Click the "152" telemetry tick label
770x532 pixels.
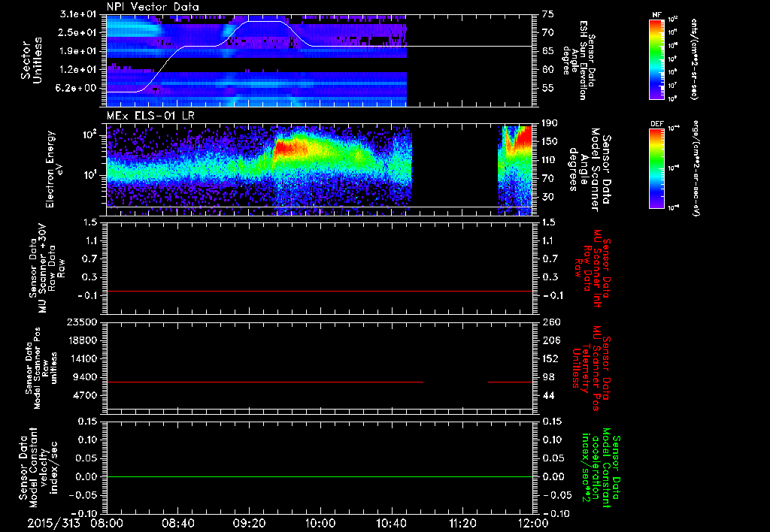click(x=551, y=358)
